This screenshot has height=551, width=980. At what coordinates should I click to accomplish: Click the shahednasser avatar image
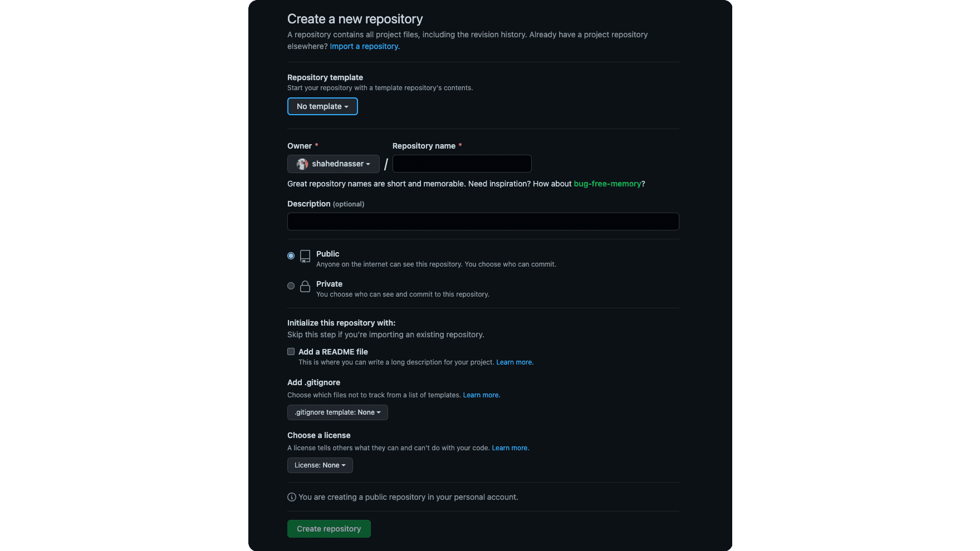(x=302, y=164)
